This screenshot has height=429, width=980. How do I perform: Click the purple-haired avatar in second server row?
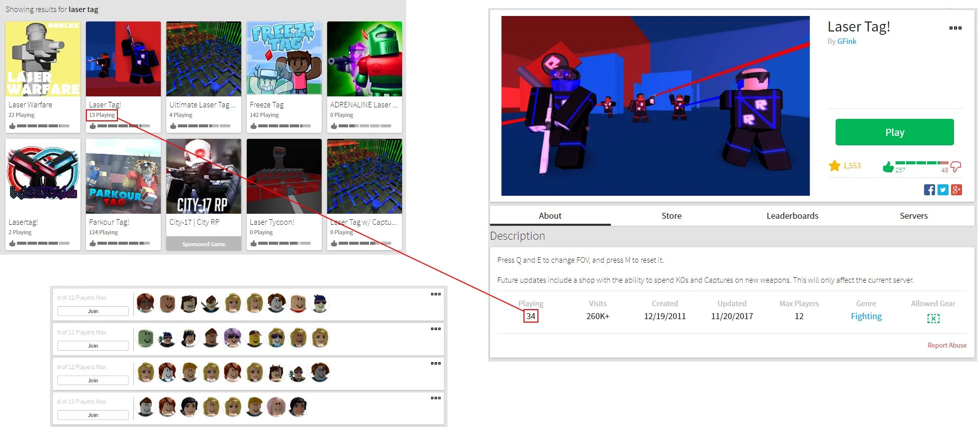[232, 338]
